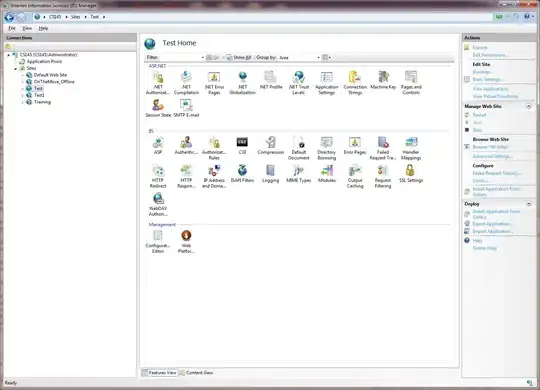540x390 pixels.
Task: Open the Compression feature
Action: [271, 145]
